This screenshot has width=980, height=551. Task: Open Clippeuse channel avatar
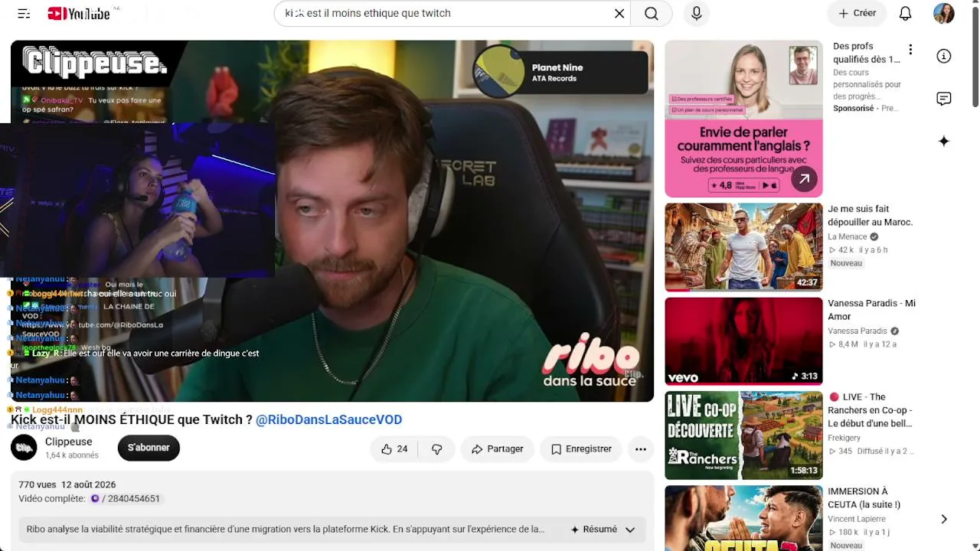(x=24, y=448)
